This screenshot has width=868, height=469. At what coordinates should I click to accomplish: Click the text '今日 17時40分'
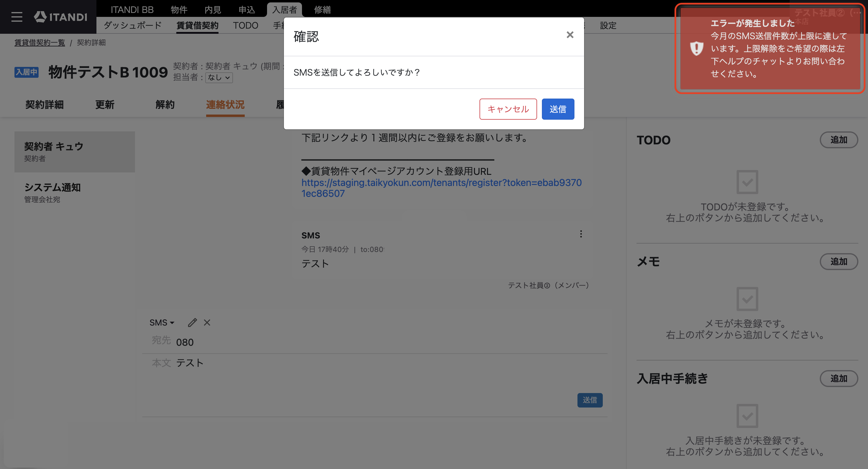[x=325, y=249]
